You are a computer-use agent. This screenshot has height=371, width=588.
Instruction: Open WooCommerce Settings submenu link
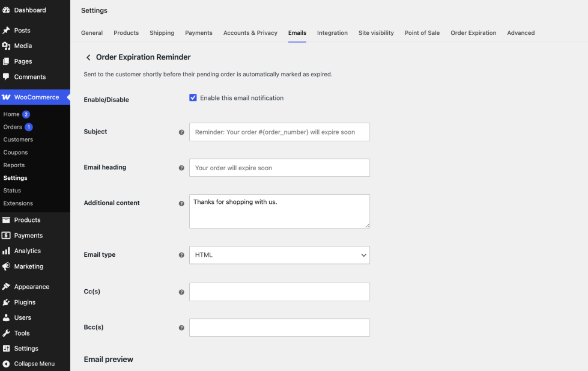(16, 178)
